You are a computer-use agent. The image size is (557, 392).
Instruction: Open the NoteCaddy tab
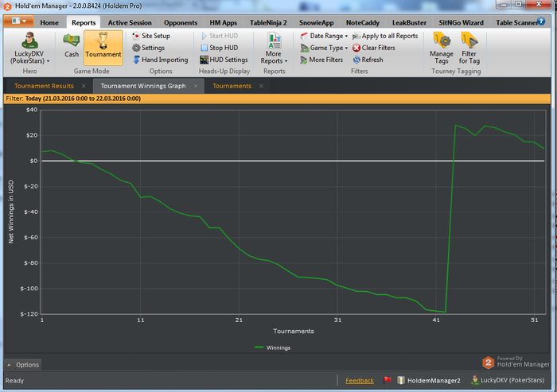click(x=363, y=23)
